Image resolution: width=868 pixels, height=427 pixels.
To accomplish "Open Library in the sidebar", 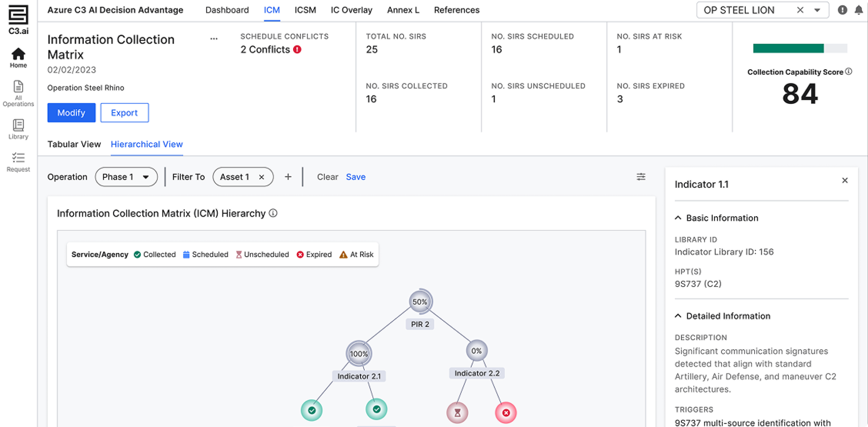I will point(18,129).
